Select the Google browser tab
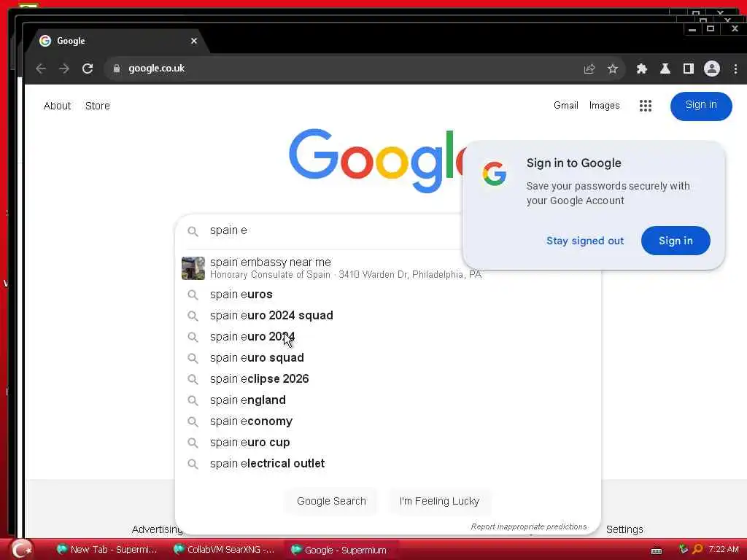Image resolution: width=747 pixels, height=560 pixels. (x=118, y=41)
